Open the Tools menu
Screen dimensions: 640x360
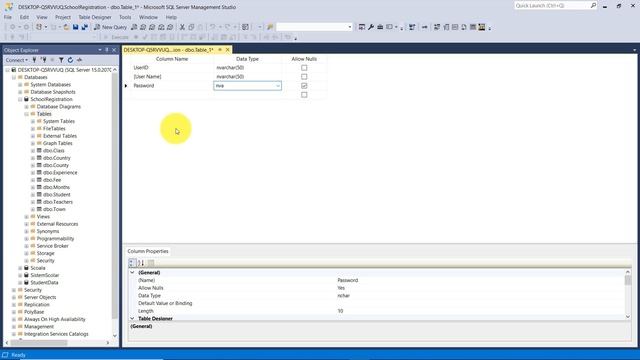pos(125,17)
